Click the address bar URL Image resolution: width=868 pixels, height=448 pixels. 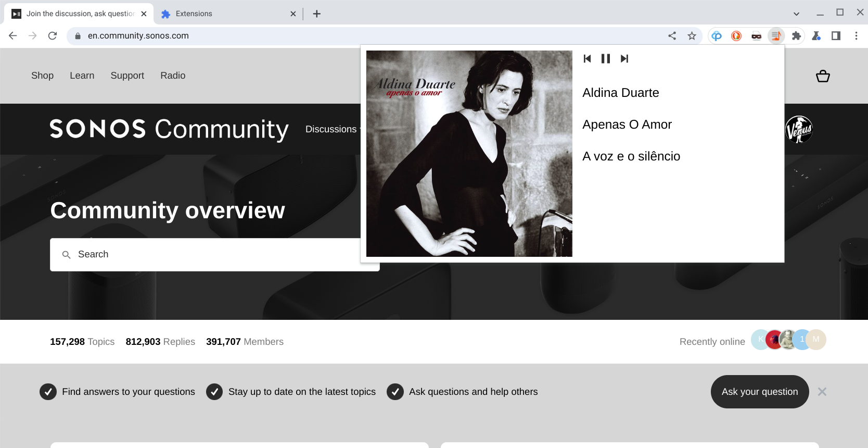pos(138,35)
